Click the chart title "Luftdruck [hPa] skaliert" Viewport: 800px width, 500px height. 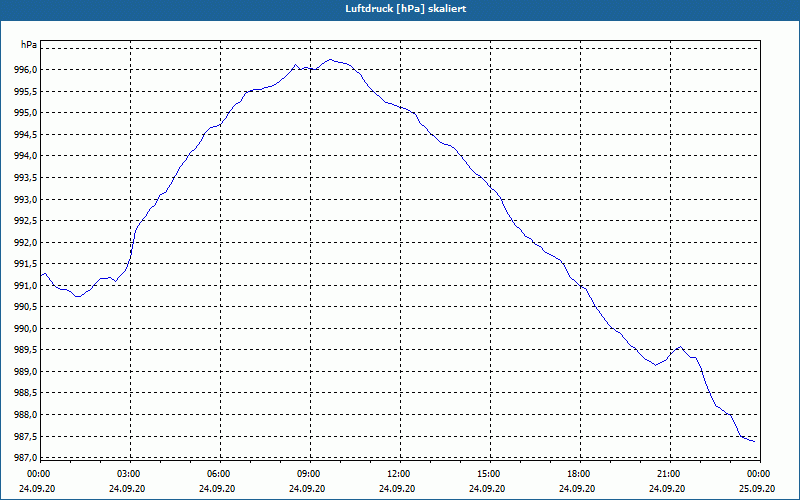pos(406,9)
